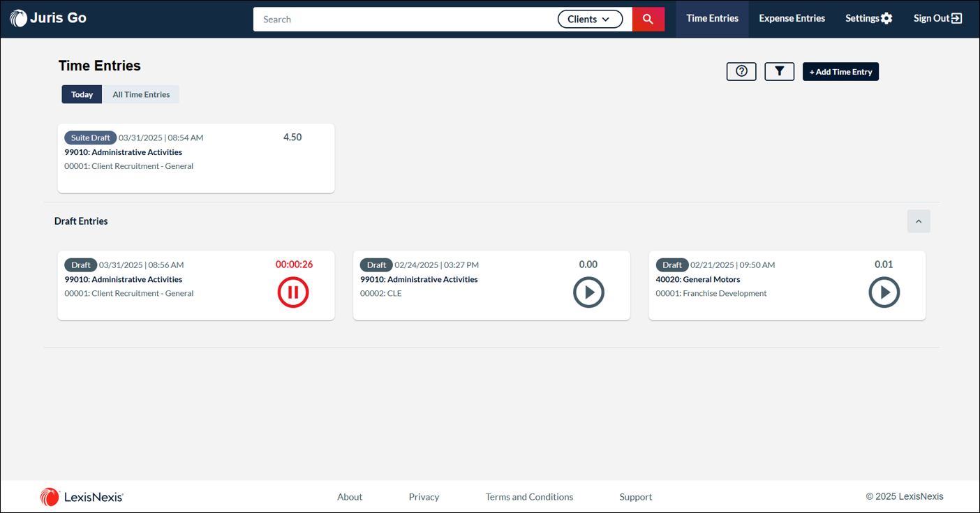Image resolution: width=980 pixels, height=513 pixels.
Task: Open Settings with the gear icon
Action: 868,19
